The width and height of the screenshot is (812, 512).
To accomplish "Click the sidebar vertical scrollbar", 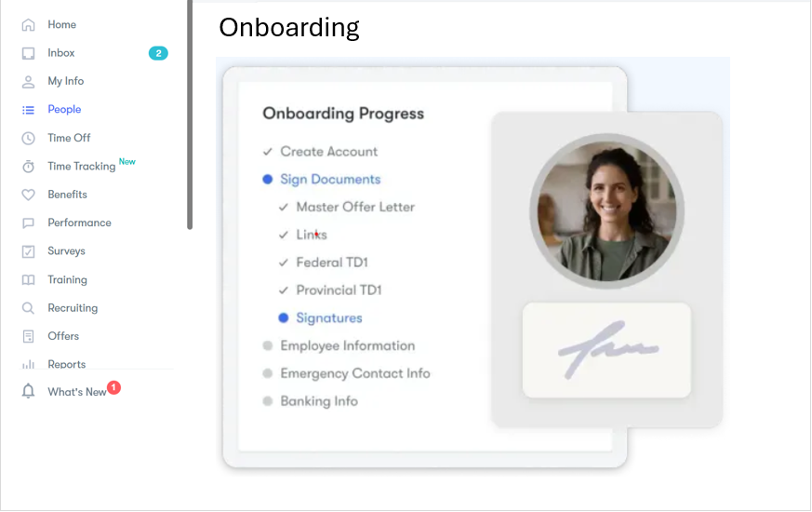I will 190,115.
